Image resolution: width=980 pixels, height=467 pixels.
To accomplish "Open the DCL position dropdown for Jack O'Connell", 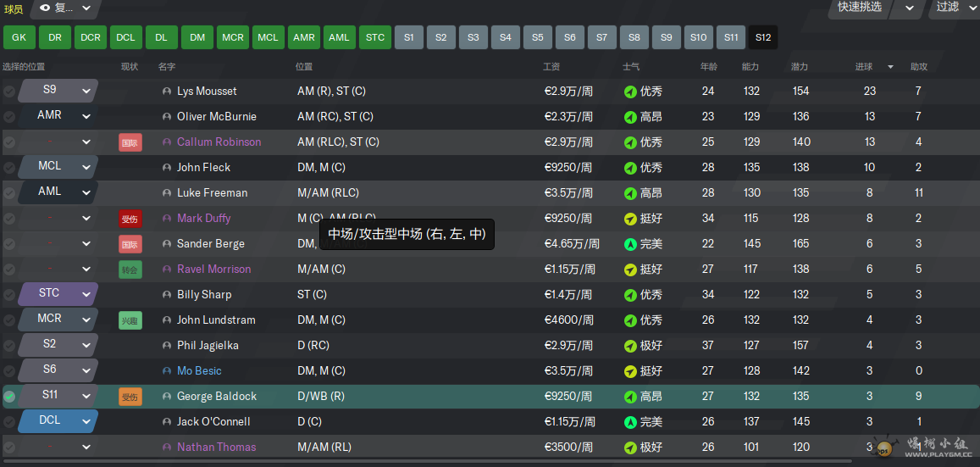I will [86, 421].
